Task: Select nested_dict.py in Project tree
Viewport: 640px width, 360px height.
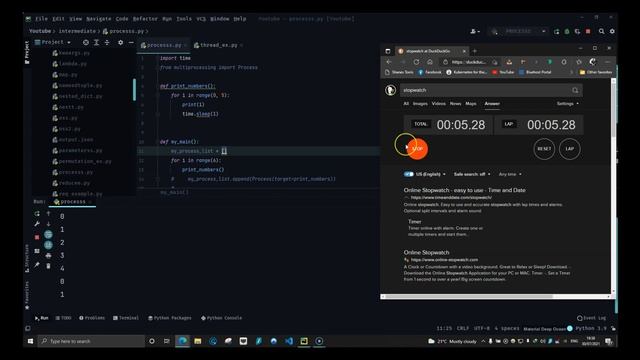Action: [x=77, y=96]
